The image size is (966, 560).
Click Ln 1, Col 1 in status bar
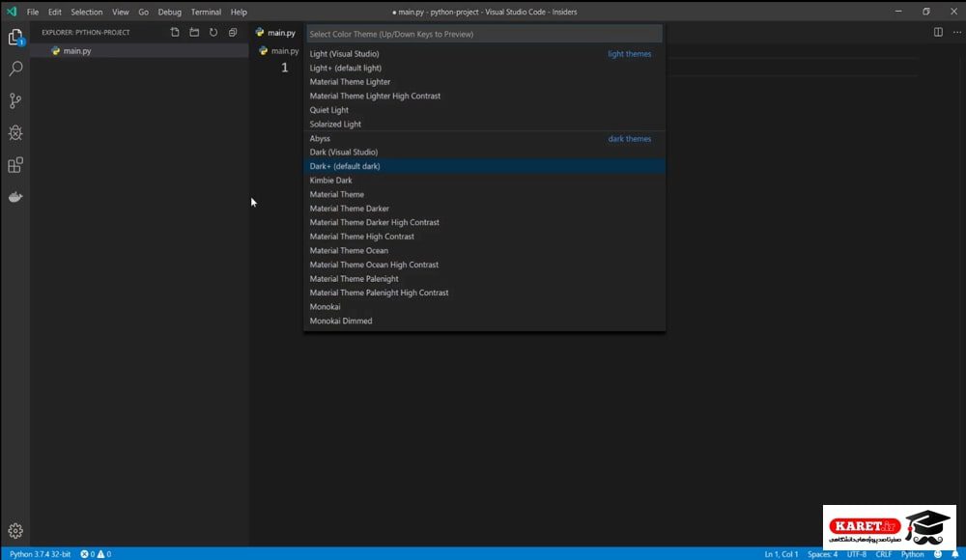[x=781, y=554]
